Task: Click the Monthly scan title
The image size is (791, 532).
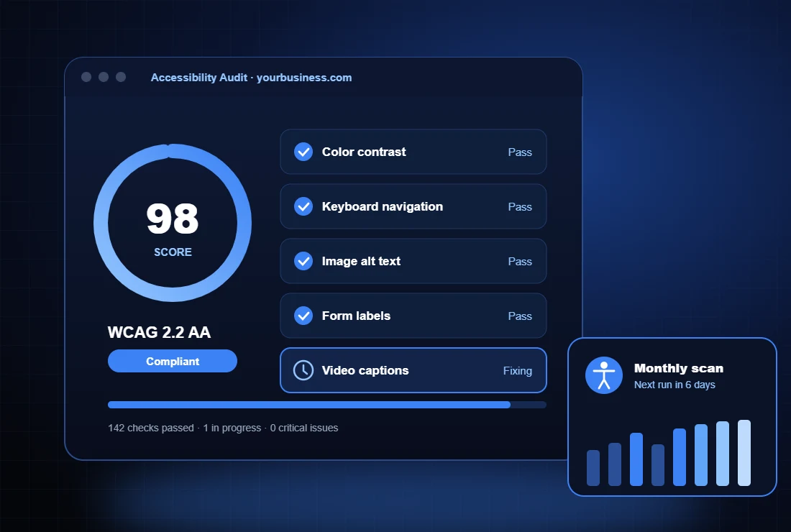Action: 679,369
